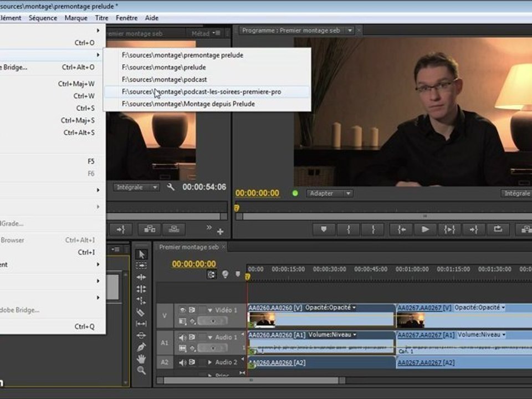Image resolution: width=532 pixels, height=399 pixels.
Task: Toggle Snap in the timeline header
Action: click(x=211, y=274)
